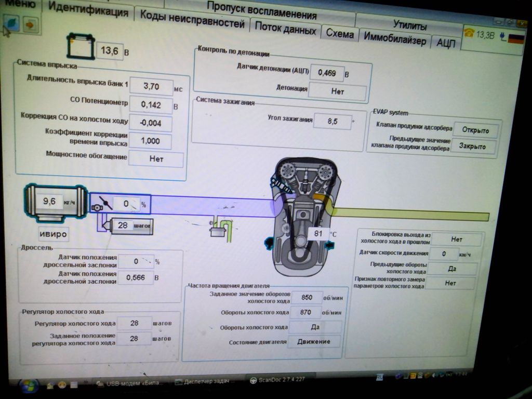Click the Угол зажигания value field
Screen dimensions: 532x399
(332, 121)
